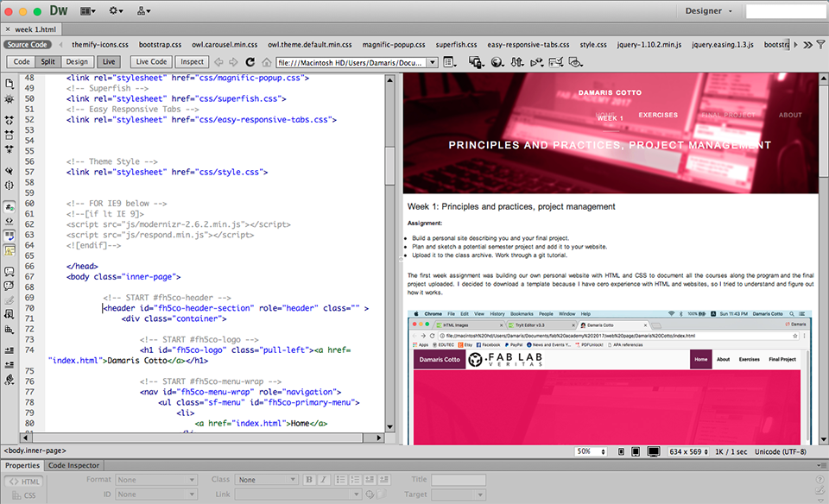This screenshot has height=504, width=829.
Task: Select mobile size icon in status bar
Action: 621,451
